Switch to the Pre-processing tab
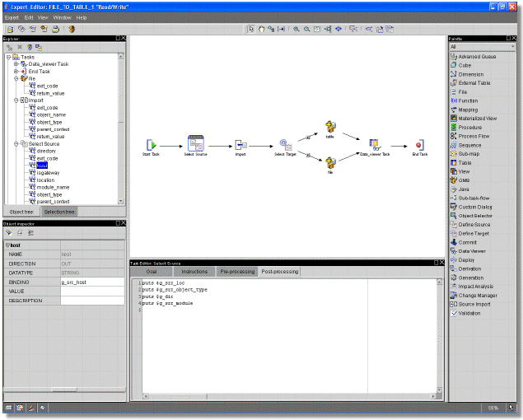This screenshot has height=420, width=523. pos(237,272)
